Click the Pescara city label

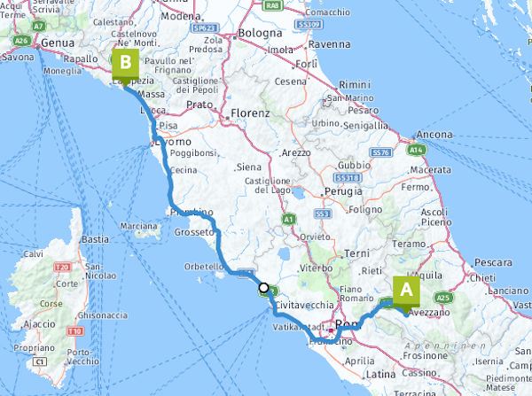[x=493, y=262]
